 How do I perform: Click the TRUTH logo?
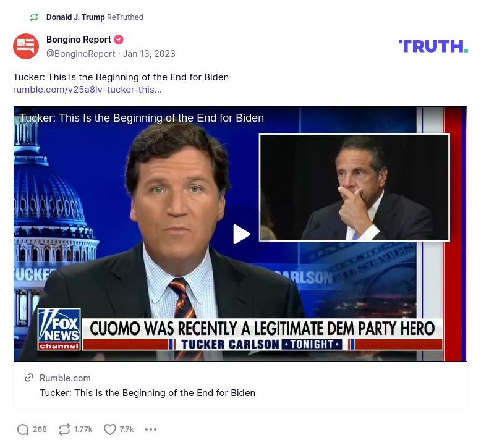point(433,46)
